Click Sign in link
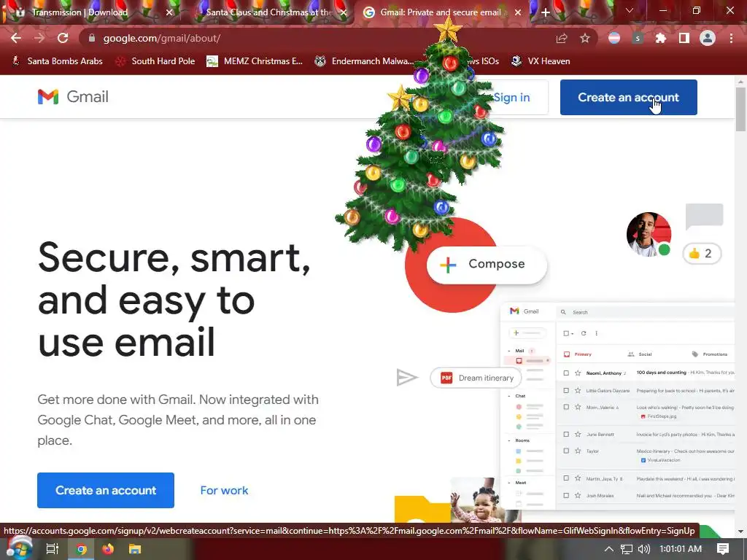This screenshot has height=560, width=747. pyautogui.click(x=511, y=97)
